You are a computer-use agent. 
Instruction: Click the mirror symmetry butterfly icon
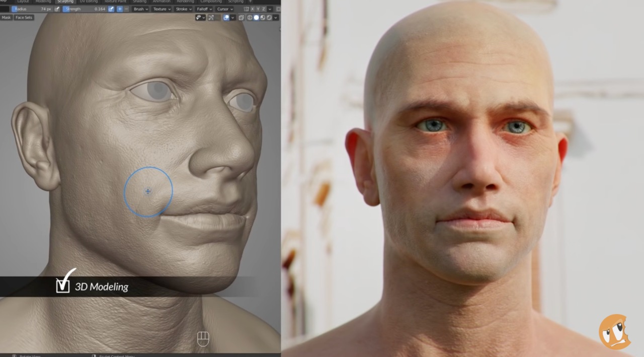pos(247,9)
